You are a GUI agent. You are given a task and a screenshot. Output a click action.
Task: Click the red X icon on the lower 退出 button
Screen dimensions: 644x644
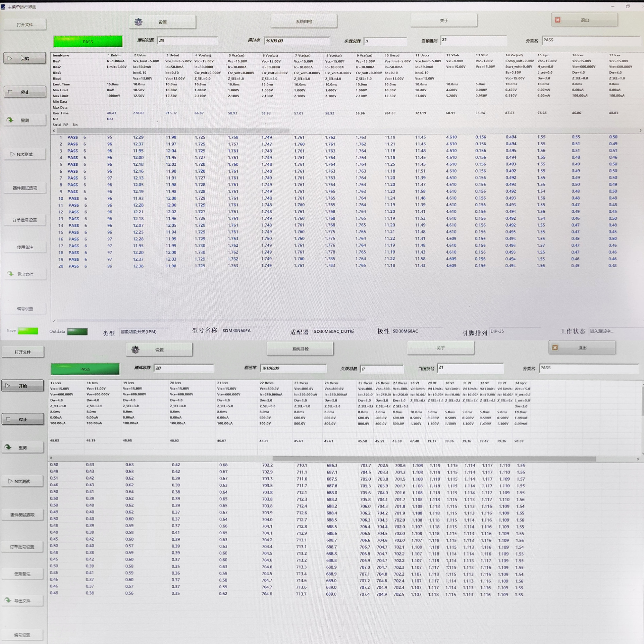coord(555,348)
